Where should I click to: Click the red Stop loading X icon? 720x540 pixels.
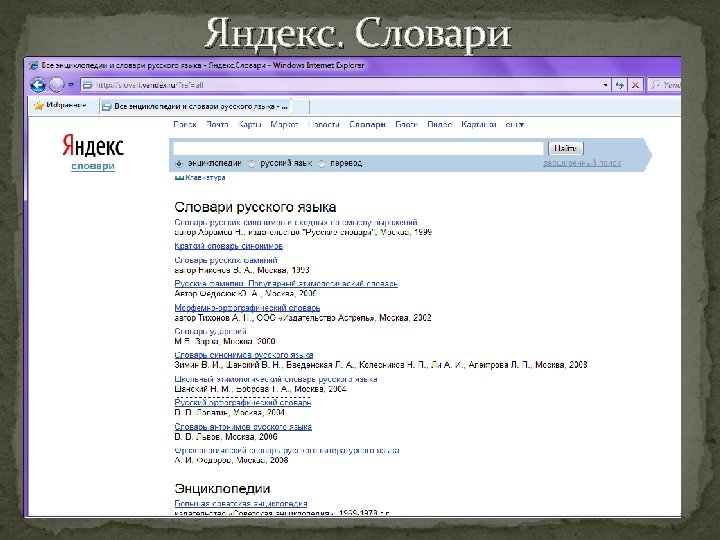(x=636, y=85)
